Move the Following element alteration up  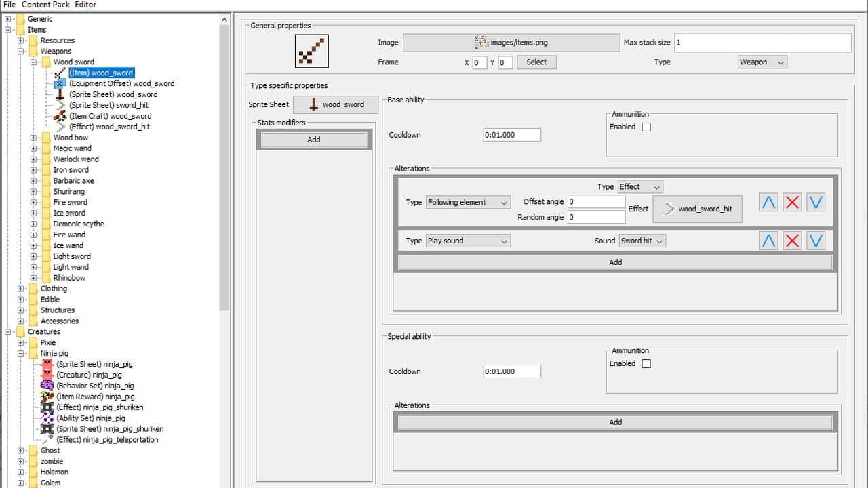(x=768, y=202)
